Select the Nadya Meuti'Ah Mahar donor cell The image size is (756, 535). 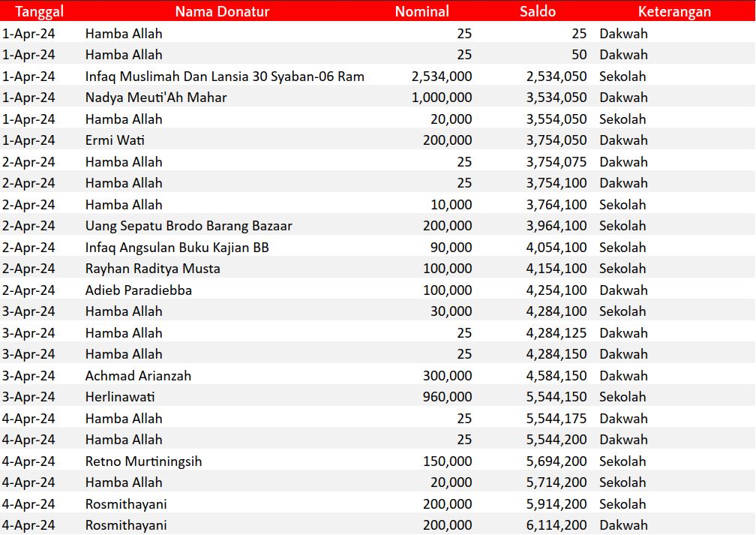(156, 98)
